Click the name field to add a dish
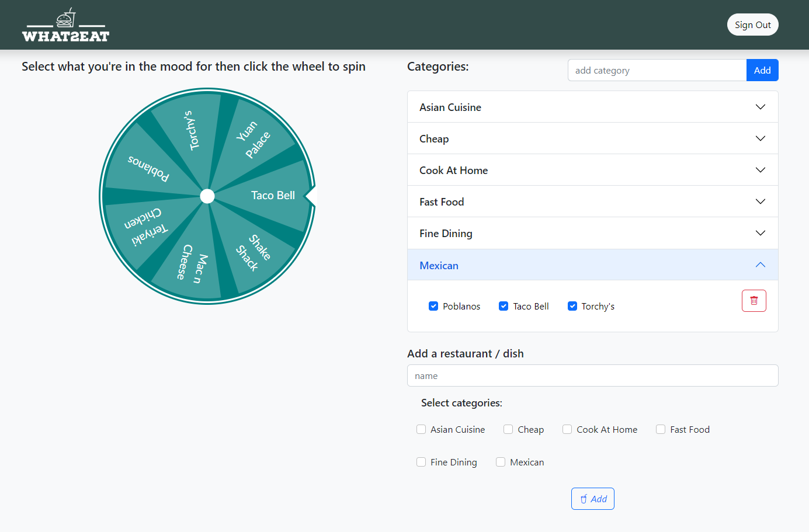 tap(592, 375)
